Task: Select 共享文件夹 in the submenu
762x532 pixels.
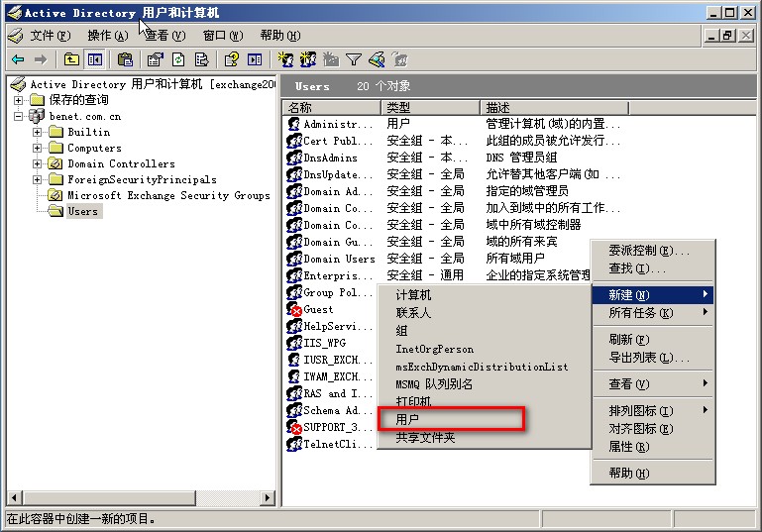Action: [484, 438]
